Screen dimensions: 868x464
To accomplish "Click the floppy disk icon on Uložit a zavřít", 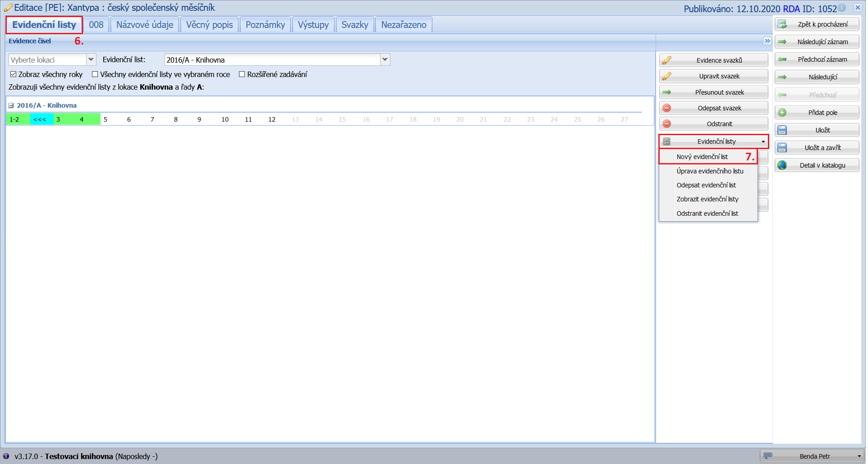I will [x=782, y=148].
